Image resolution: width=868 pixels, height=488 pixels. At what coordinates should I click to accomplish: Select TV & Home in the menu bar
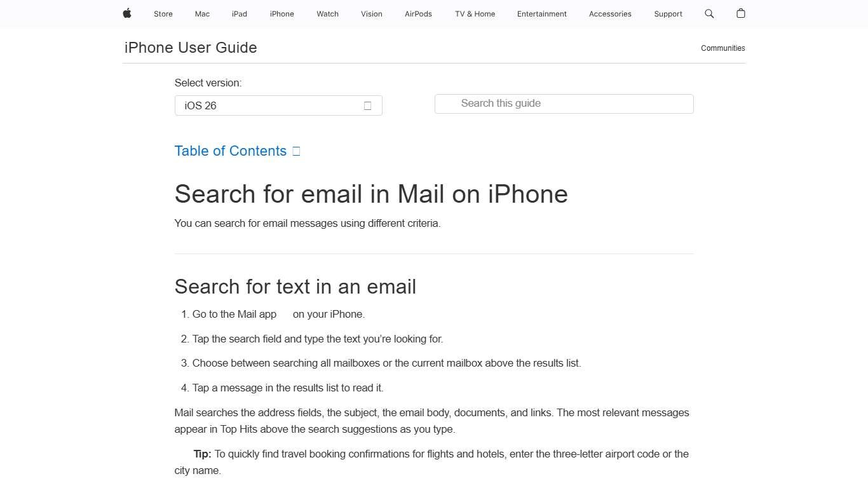(474, 13)
